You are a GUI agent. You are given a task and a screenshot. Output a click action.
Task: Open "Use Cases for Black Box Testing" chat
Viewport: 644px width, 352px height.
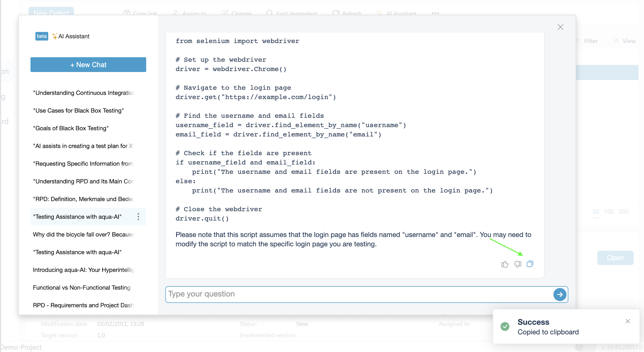point(78,111)
